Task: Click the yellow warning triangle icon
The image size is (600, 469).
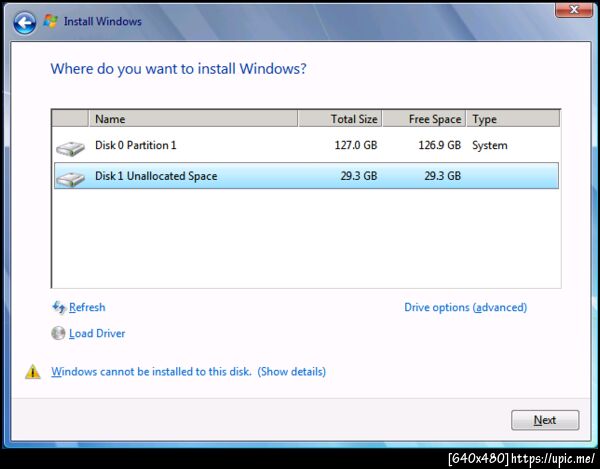Action: click(33, 371)
